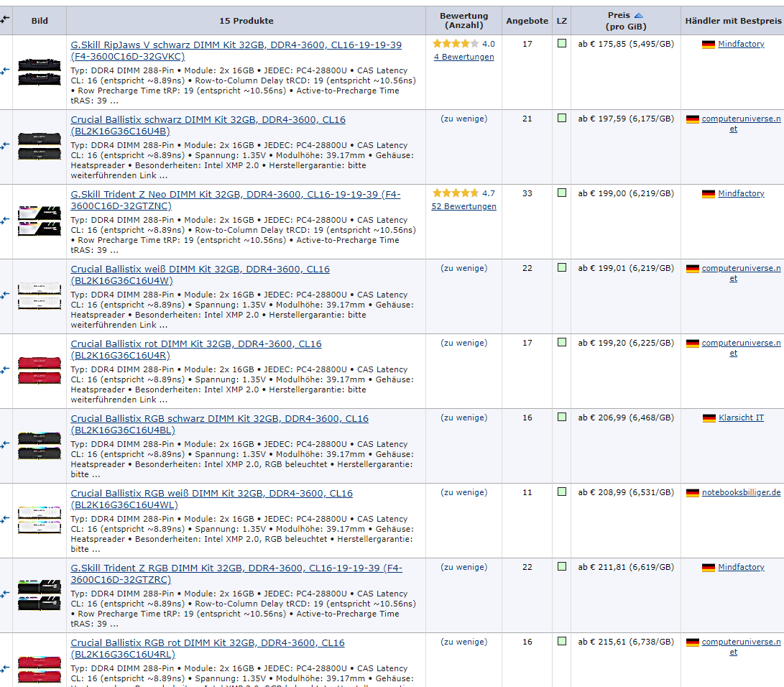Tick LZ checkbox for Crucial Ballistix RGB rot
The width and height of the screenshot is (784, 687).
pos(562,642)
